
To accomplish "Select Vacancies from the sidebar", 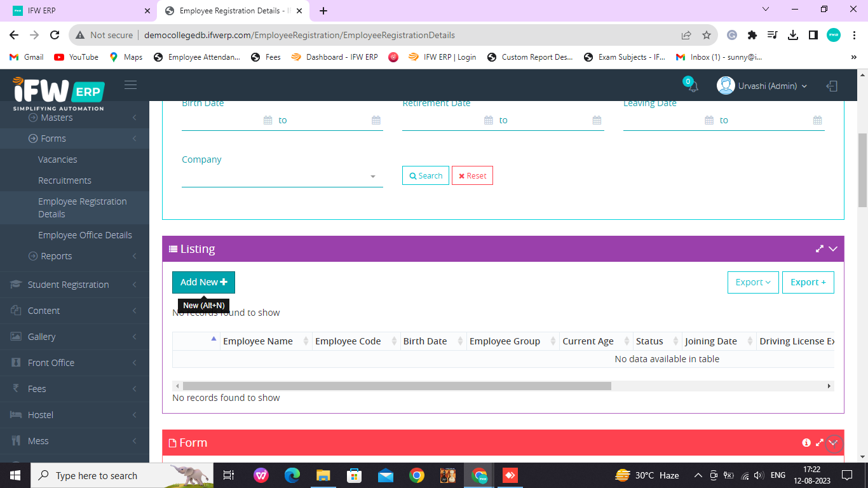I will pyautogui.click(x=57, y=159).
